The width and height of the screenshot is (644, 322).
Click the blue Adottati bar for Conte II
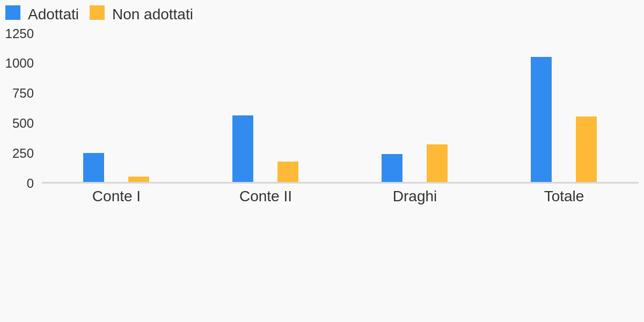click(243, 149)
